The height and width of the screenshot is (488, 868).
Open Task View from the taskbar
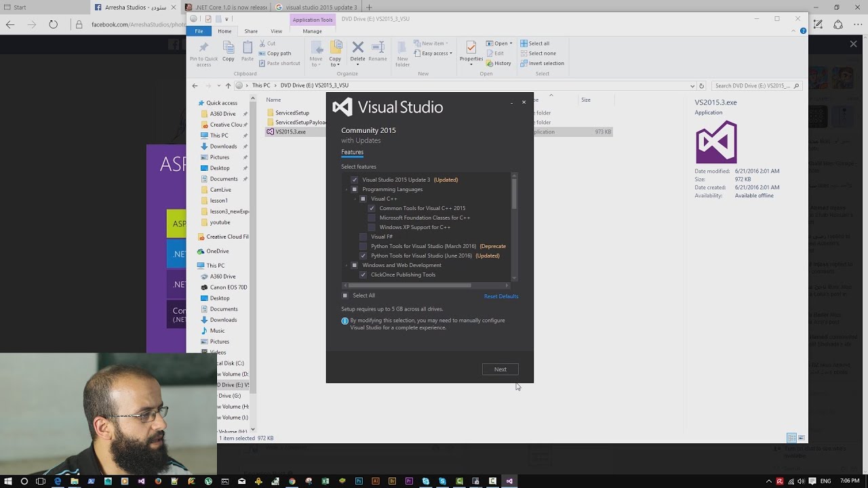pos(41,481)
